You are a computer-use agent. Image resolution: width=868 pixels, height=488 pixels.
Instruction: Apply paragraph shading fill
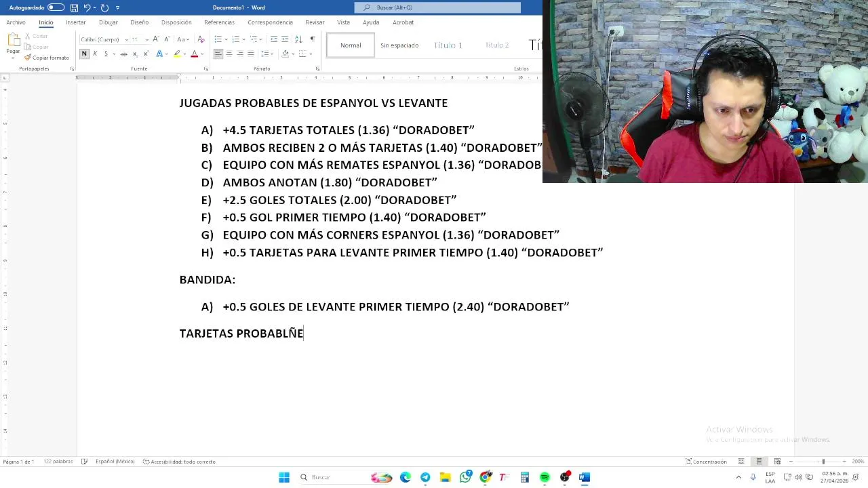pyautogui.click(x=285, y=54)
